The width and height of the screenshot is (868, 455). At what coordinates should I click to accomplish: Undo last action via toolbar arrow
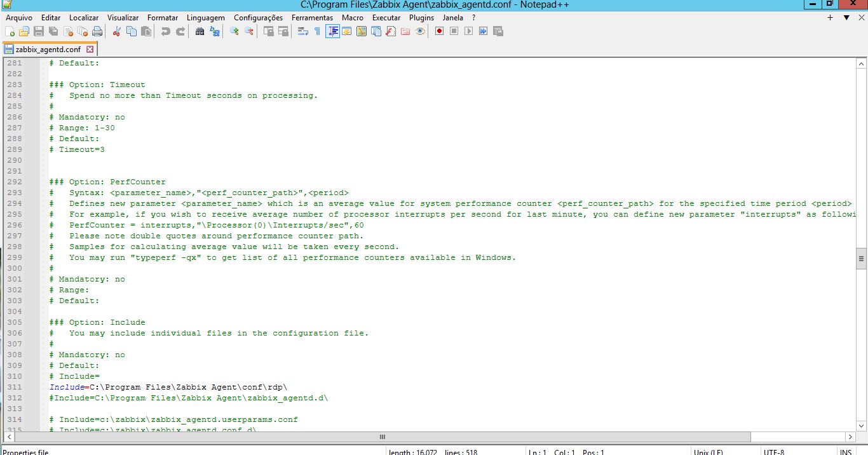coord(166,31)
